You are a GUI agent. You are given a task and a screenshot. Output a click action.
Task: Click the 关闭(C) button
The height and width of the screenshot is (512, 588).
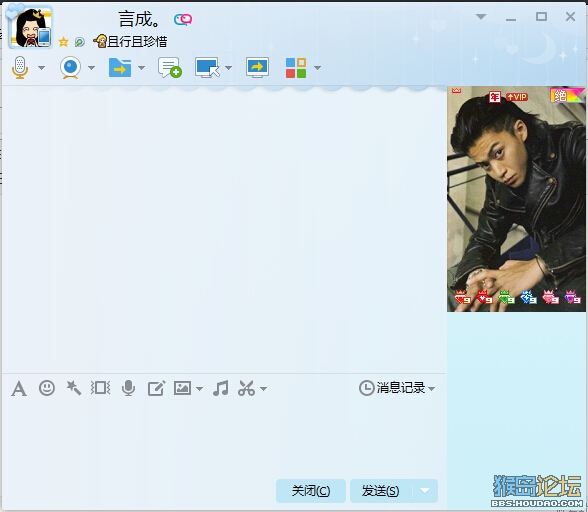(x=311, y=491)
